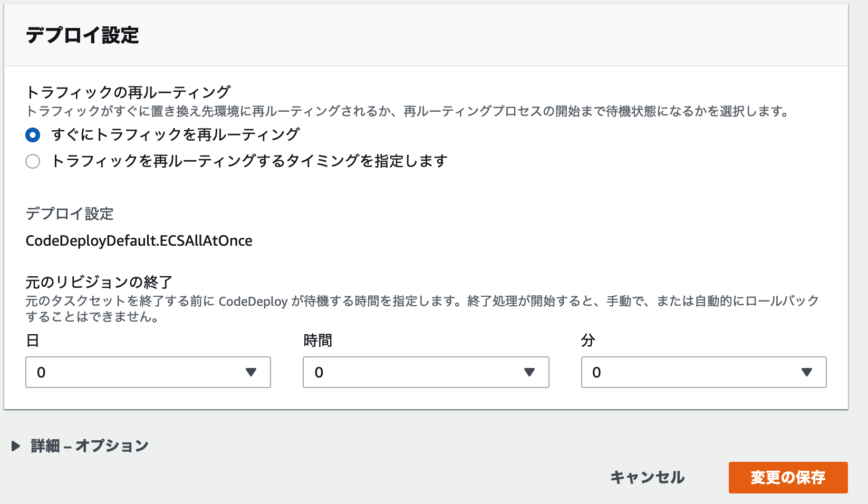
Task: Open the 時間 dropdown field
Action: click(x=426, y=372)
